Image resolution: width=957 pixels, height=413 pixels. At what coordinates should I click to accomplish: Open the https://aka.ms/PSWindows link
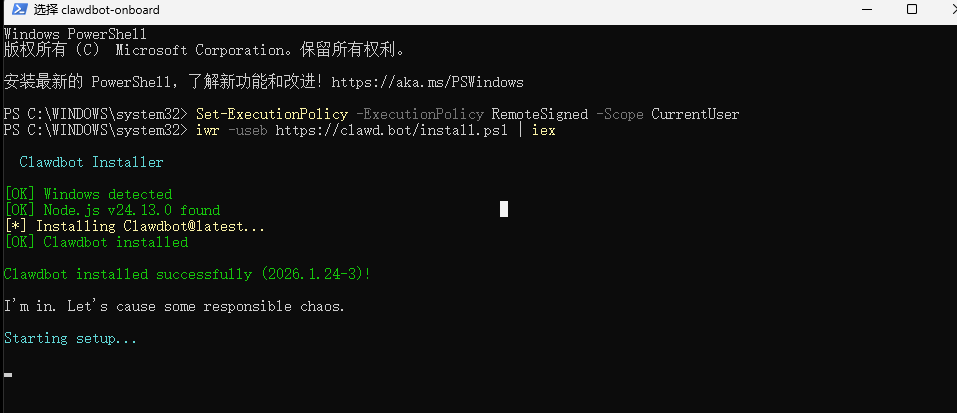click(427, 82)
